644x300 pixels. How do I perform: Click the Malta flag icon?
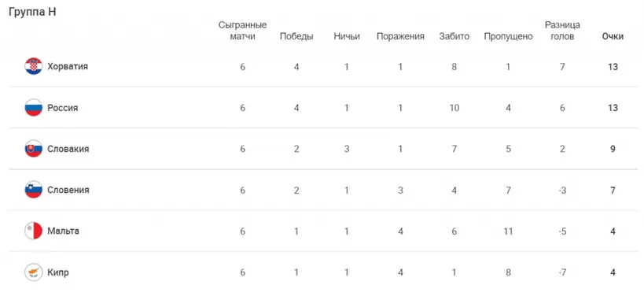pos(33,231)
